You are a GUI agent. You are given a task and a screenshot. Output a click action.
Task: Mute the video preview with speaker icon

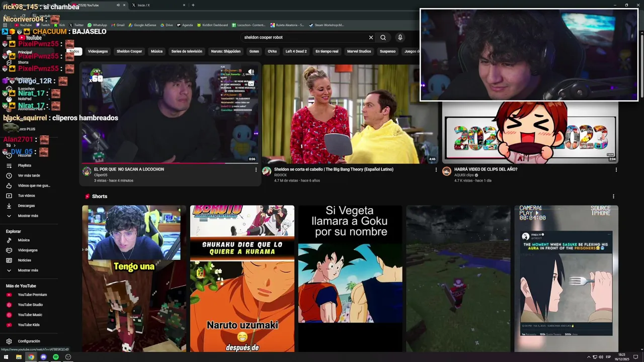coord(251,72)
